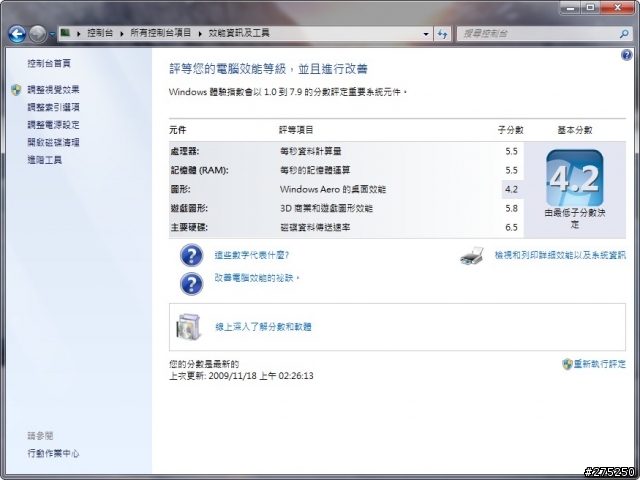Click question icon beside 改善電腦效能的祕訣

click(x=191, y=284)
